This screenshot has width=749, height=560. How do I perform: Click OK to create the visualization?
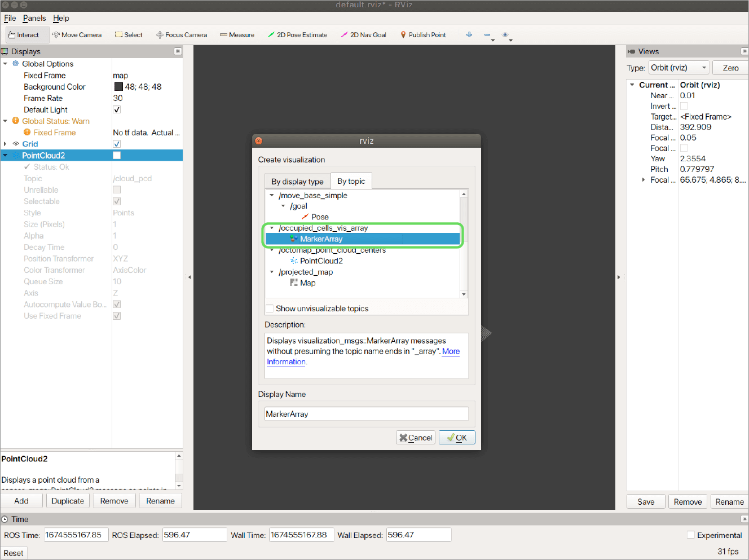tap(457, 438)
